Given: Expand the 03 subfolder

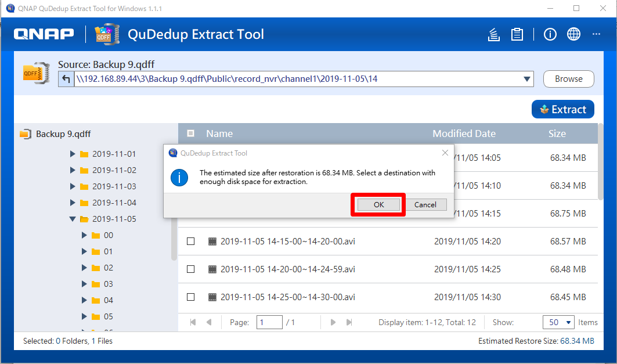Looking at the screenshot, I should [84, 284].
